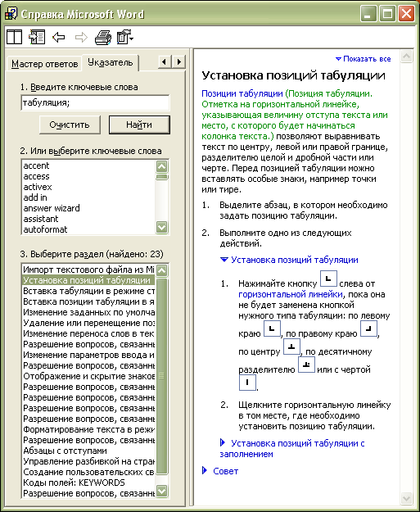Open topic Абзацы с отступами
420x512 pixels.
coord(88,451)
